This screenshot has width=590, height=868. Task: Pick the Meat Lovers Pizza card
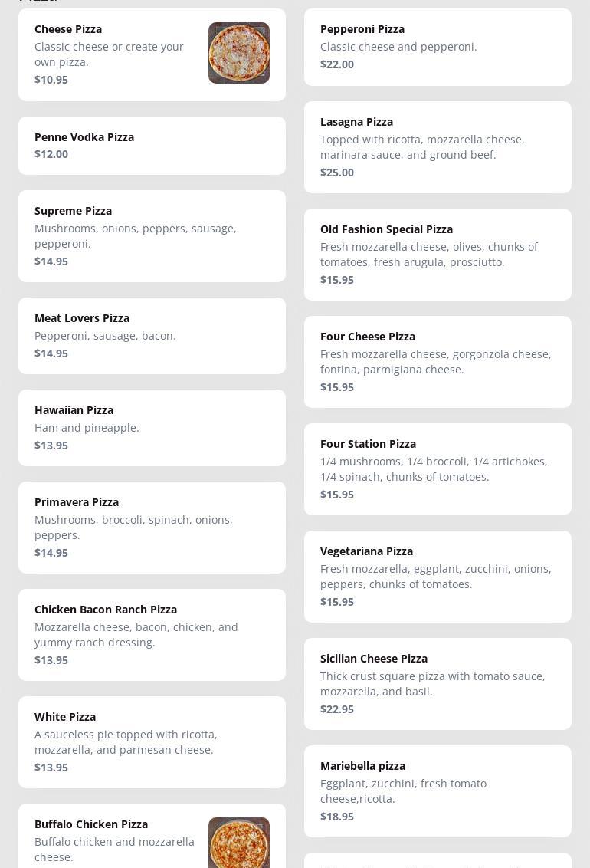[x=152, y=335]
